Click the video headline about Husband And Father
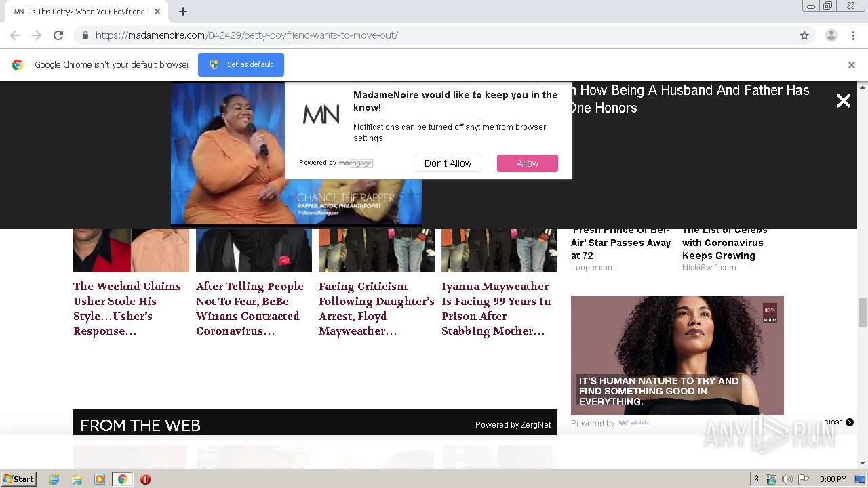Screen dimensions: 868x488 click(690, 99)
